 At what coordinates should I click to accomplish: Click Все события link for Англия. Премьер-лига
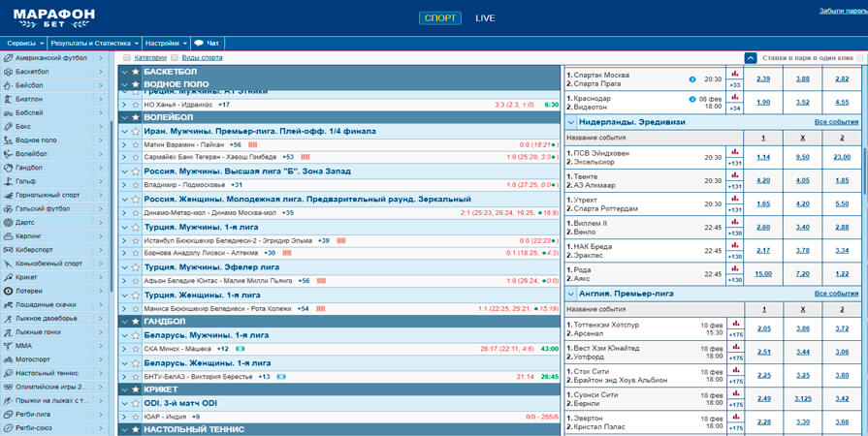point(836,294)
